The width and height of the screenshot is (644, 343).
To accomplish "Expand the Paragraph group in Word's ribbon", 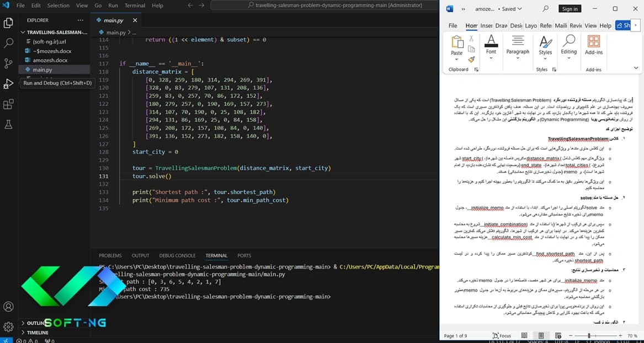I will point(518,58).
